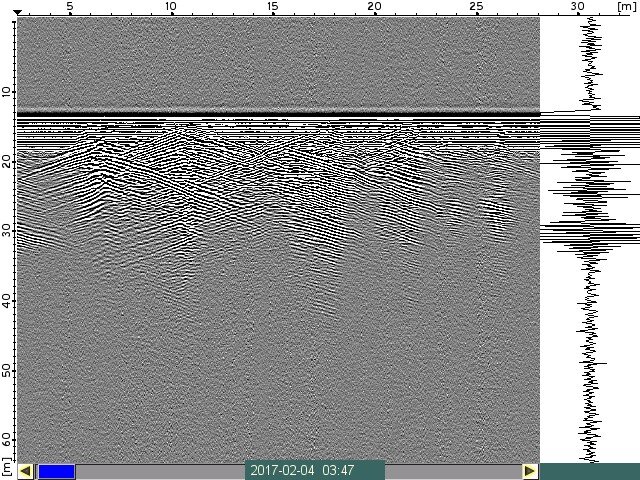This screenshot has height=480, width=640.
Task: Click the left scroll arrow button
Action: (26, 471)
